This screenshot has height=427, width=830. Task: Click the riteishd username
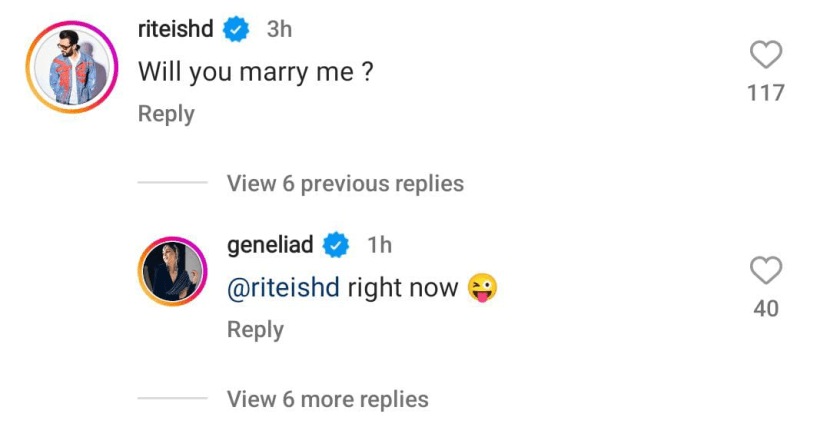(175, 30)
